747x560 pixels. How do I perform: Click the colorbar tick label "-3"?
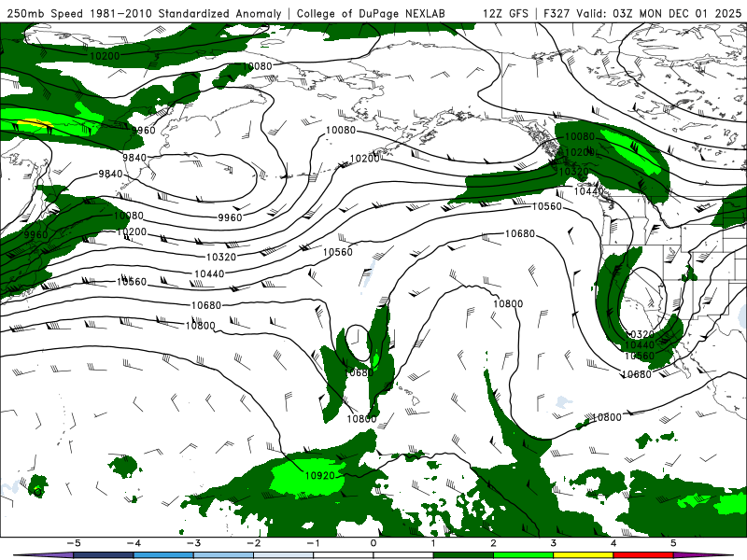pyautogui.click(x=193, y=543)
